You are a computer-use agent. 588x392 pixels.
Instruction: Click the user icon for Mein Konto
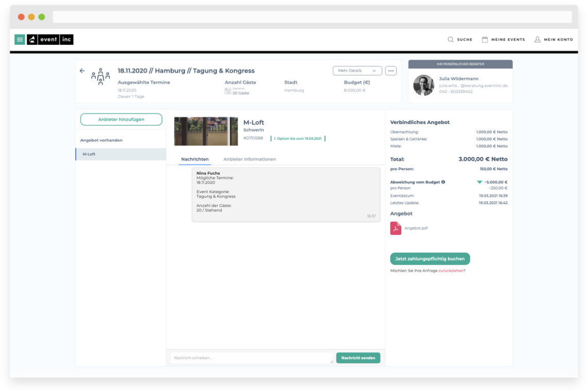point(538,39)
